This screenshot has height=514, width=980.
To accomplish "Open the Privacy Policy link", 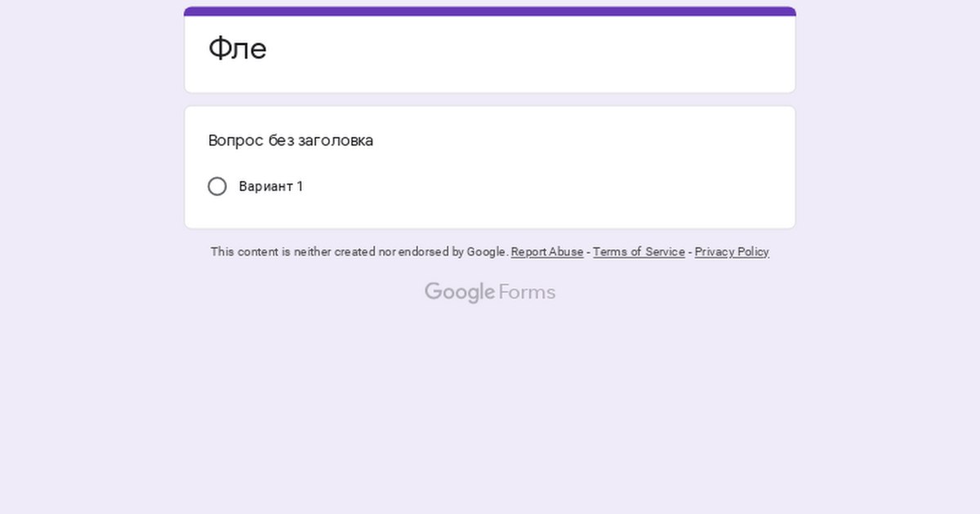I will point(732,252).
